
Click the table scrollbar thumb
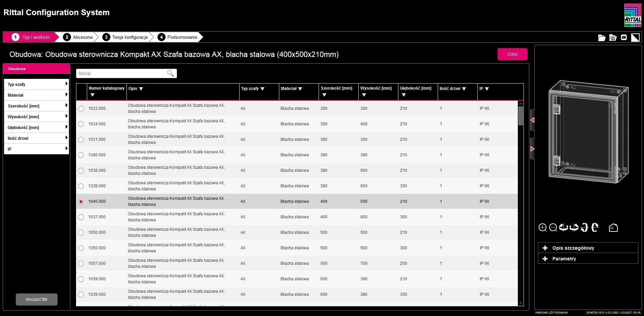[x=521, y=116]
